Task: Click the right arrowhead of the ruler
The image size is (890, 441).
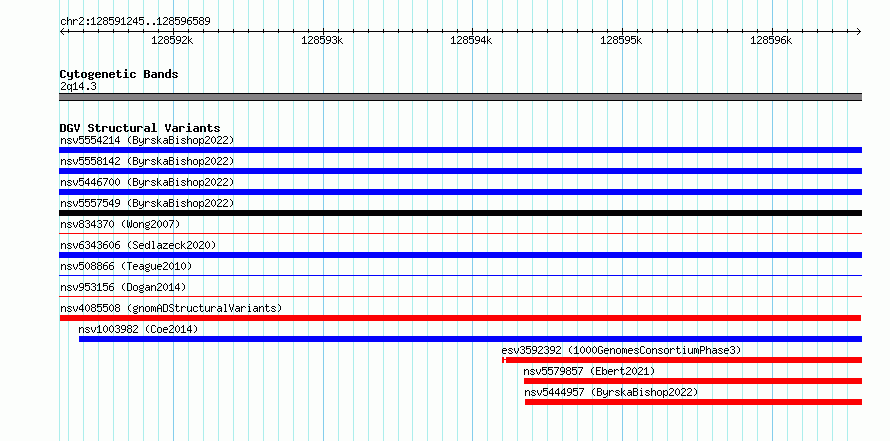Action: [x=859, y=31]
